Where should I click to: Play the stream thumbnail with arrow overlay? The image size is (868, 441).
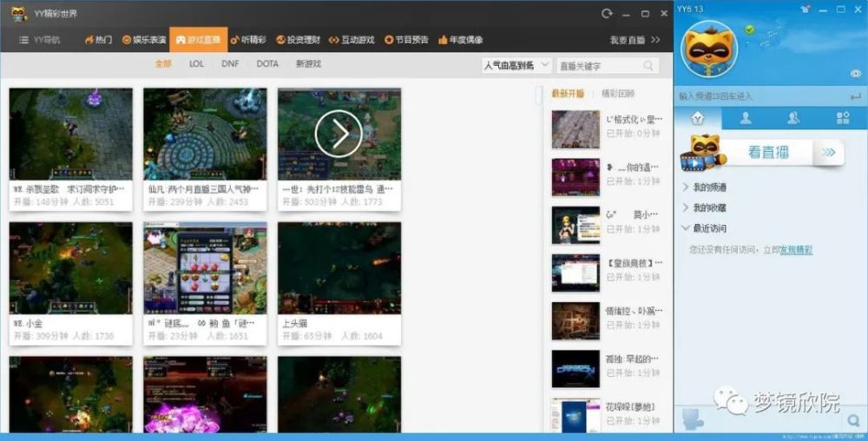tap(339, 134)
